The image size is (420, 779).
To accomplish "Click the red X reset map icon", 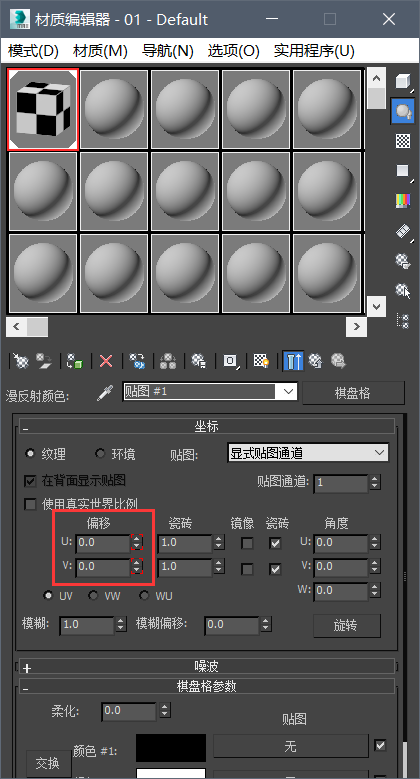I will click(106, 361).
